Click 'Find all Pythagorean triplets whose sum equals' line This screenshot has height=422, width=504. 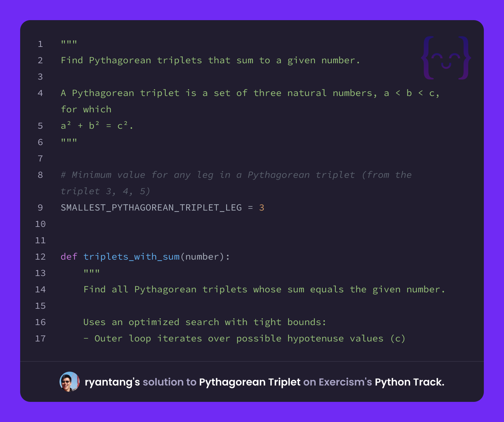(264, 290)
